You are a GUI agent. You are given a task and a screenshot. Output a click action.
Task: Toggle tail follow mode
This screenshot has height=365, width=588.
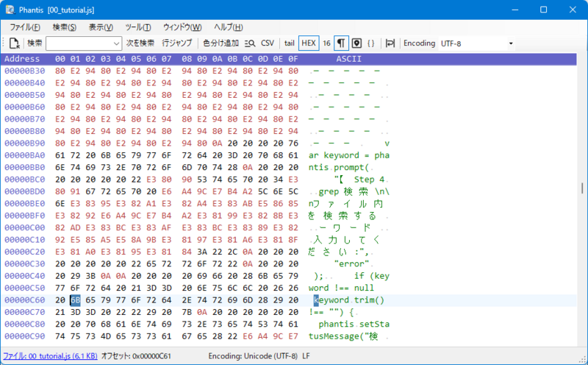point(290,43)
